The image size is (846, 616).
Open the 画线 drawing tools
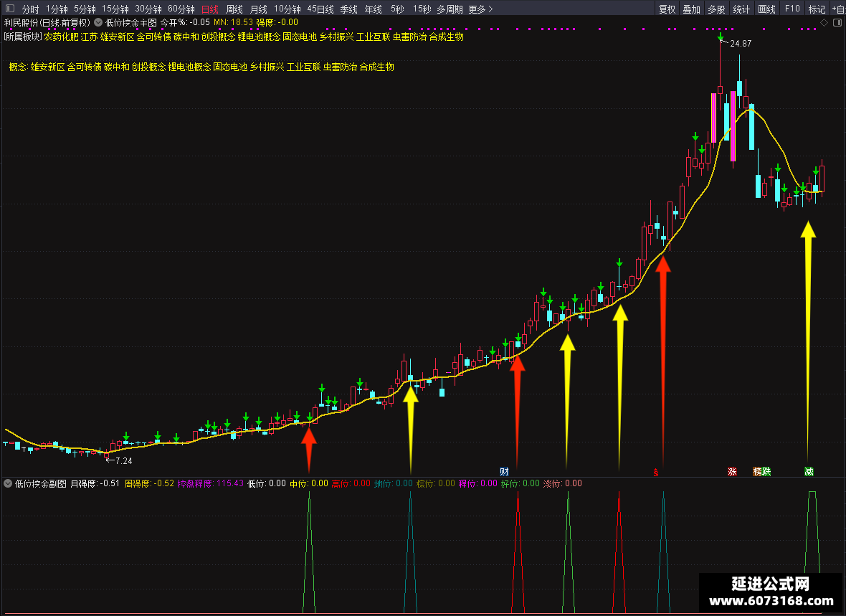tap(766, 9)
